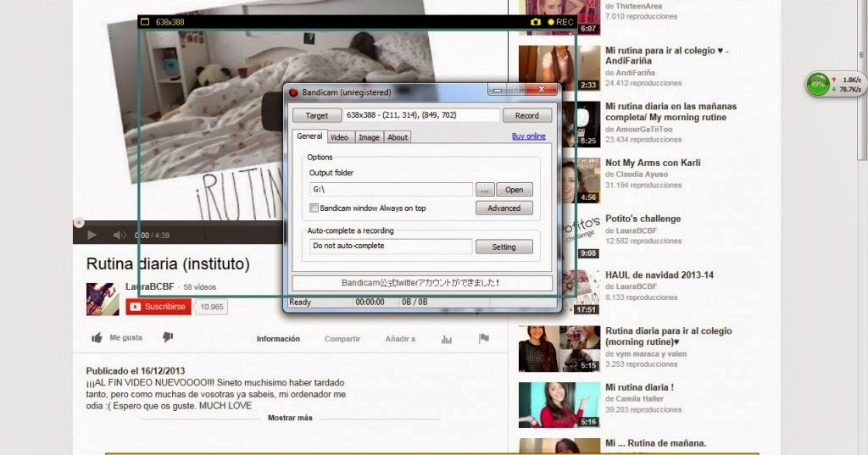This screenshot has height=455, width=868.
Task: Follow the Buy online link
Action: coord(529,136)
